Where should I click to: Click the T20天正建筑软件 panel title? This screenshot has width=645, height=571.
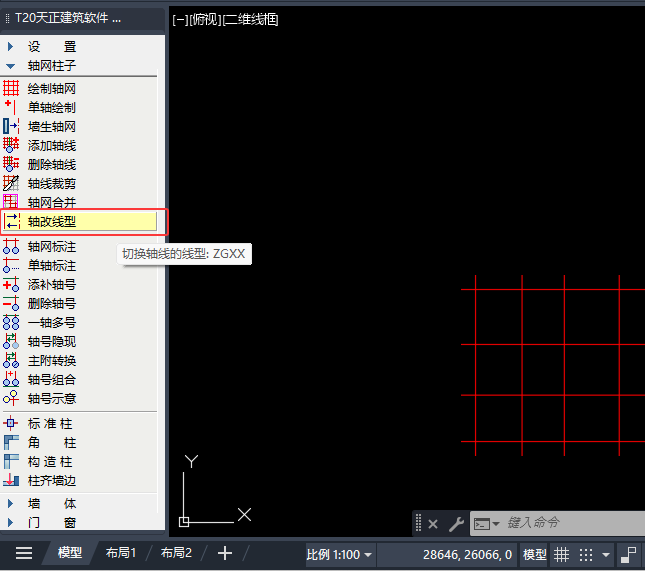tap(68, 18)
